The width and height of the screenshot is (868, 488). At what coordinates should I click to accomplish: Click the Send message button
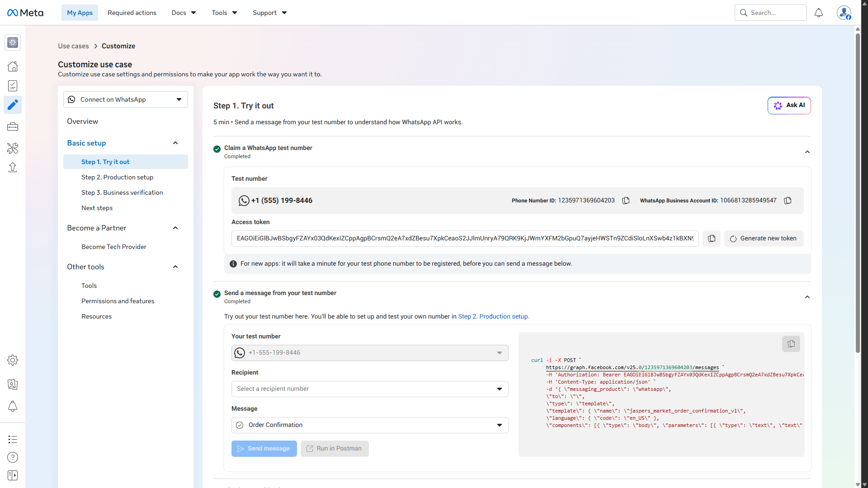click(264, 449)
